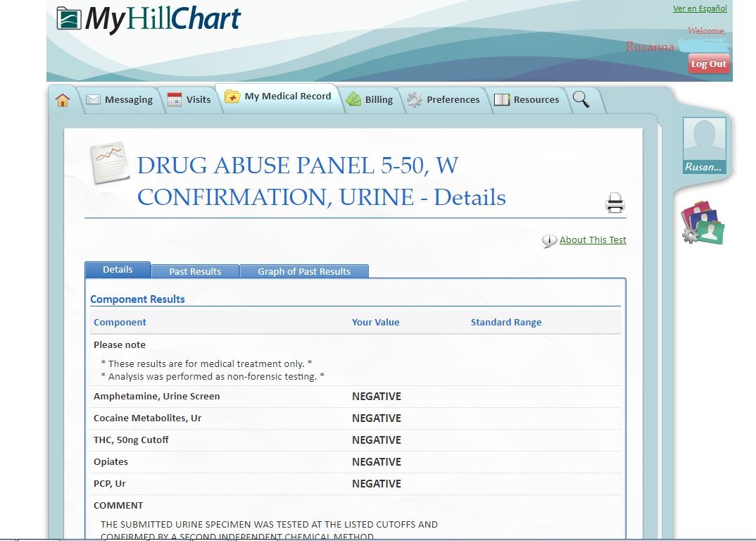Image resolution: width=756 pixels, height=541 pixels.
Task: Select the Details tab
Action: (x=118, y=270)
